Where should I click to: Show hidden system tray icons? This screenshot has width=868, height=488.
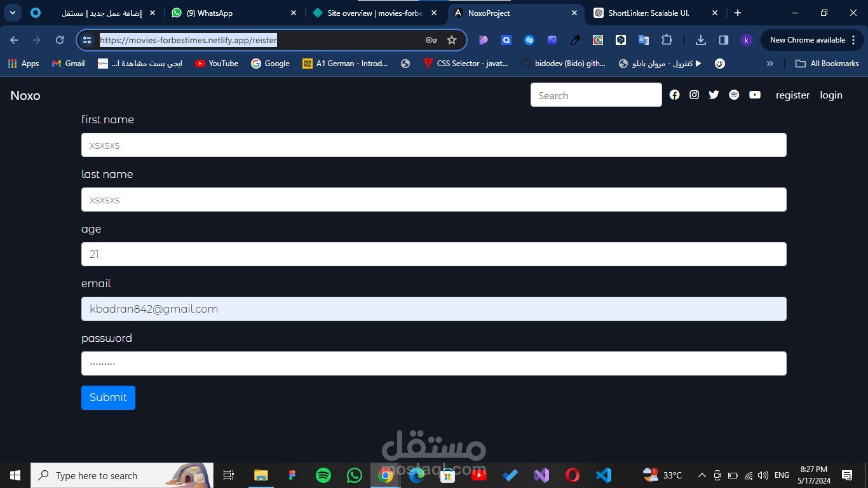pos(702,475)
